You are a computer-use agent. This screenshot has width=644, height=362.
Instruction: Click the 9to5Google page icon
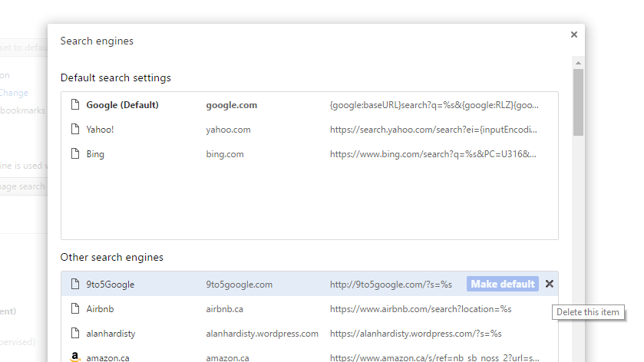(x=75, y=284)
